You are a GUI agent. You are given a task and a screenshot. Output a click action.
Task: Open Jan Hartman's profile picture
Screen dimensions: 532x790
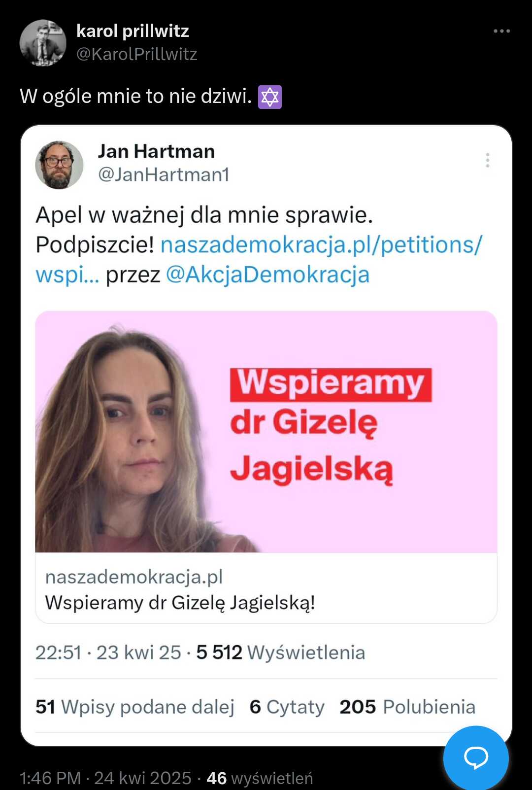point(59,165)
